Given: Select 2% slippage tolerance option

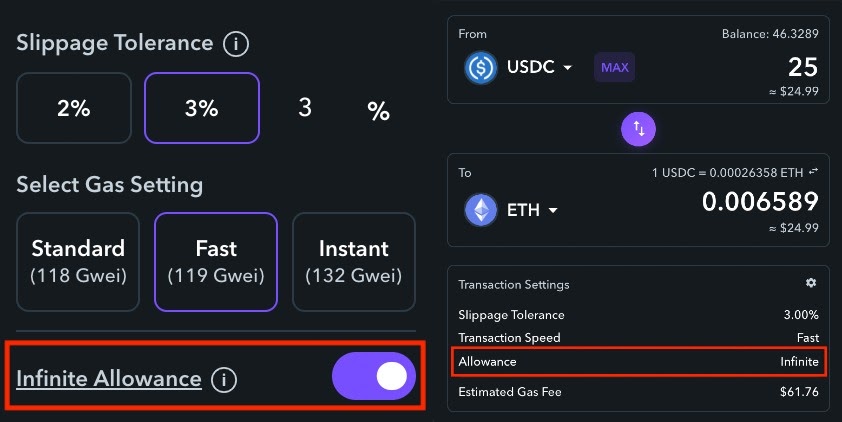Looking at the screenshot, I should pos(74,108).
